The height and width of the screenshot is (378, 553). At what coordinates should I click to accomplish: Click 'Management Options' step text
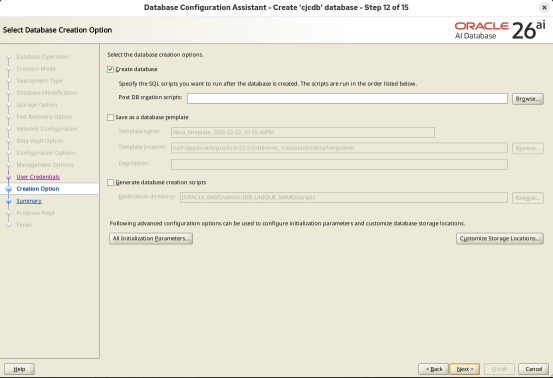tap(45, 165)
